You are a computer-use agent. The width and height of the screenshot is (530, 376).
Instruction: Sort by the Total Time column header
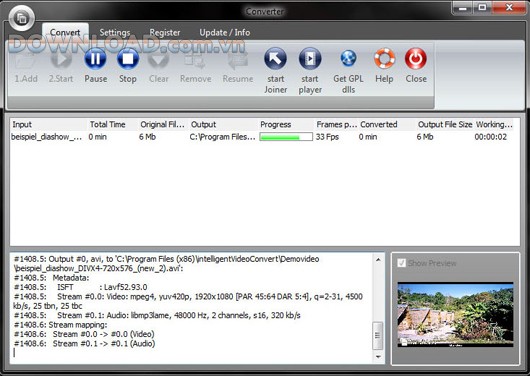[x=112, y=124]
